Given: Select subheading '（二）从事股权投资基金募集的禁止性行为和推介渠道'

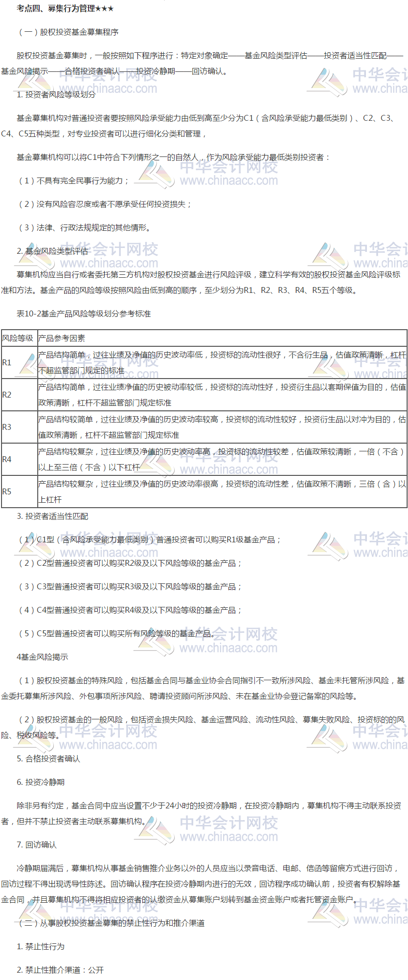Looking at the screenshot, I should (111, 923).
